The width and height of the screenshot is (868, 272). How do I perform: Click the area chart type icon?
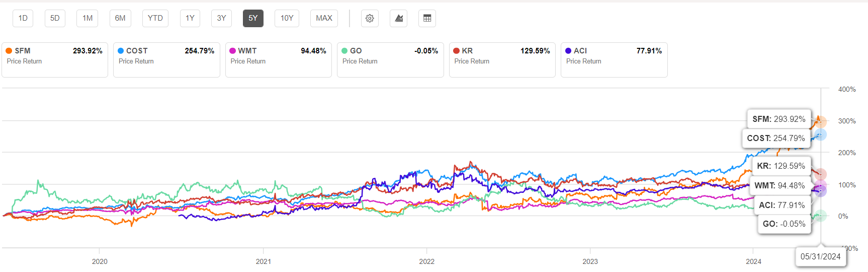tap(398, 19)
